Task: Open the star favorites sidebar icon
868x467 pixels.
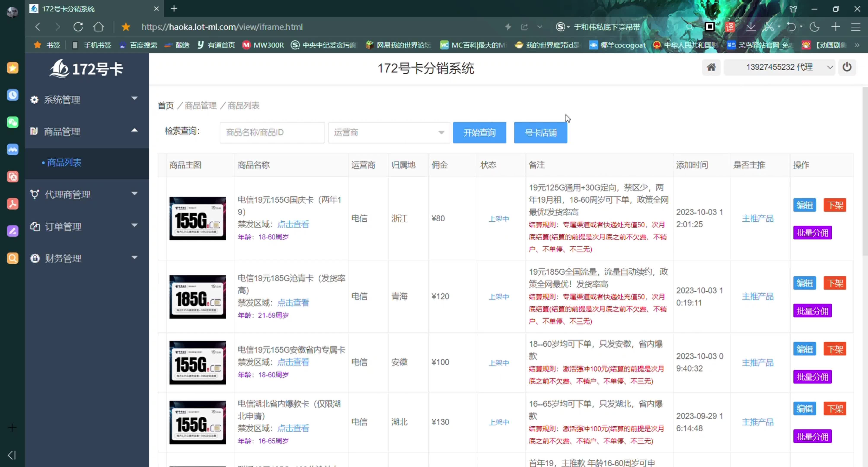Action: 13,68
